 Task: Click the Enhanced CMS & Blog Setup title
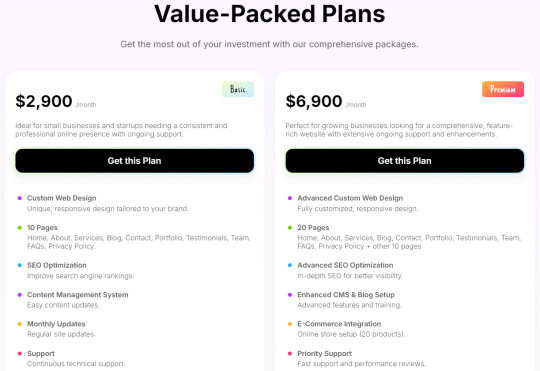click(346, 295)
